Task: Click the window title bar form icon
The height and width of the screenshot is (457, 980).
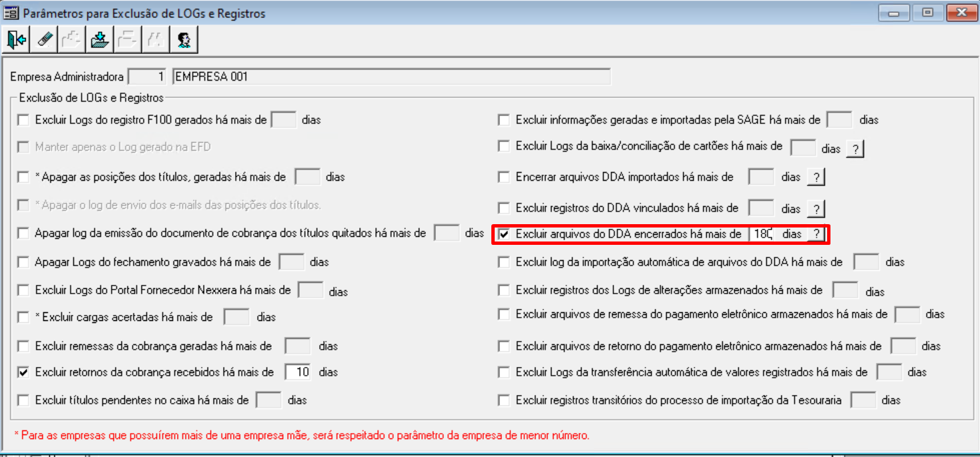Action: 11,13
